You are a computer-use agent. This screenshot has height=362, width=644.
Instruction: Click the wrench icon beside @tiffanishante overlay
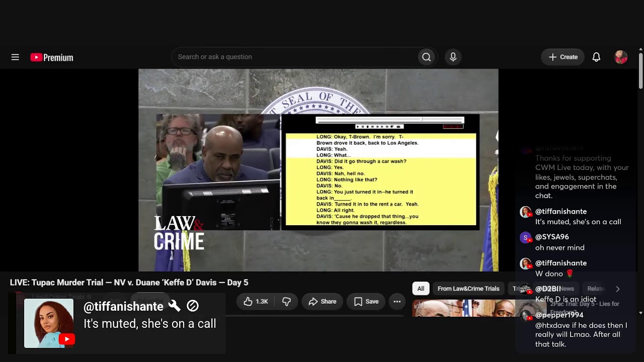[x=174, y=306]
